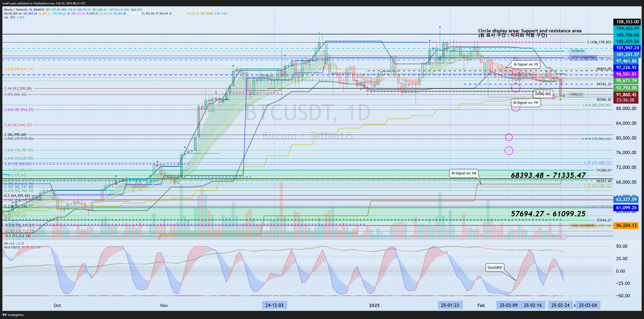The height and width of the screenshot is (319, 644).
Task: Click the 95,671.74 green price label
Action: 626,80
